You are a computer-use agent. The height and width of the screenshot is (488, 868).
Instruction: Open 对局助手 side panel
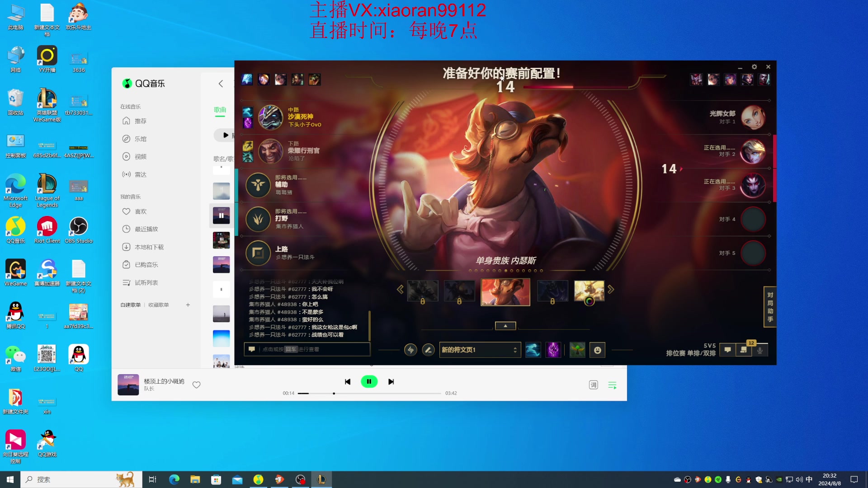770,307
